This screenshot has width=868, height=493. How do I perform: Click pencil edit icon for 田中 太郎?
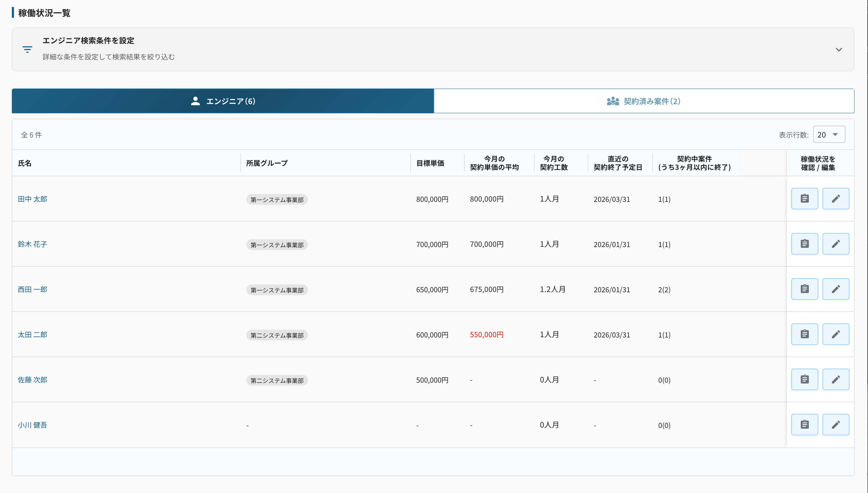(835, 199)
